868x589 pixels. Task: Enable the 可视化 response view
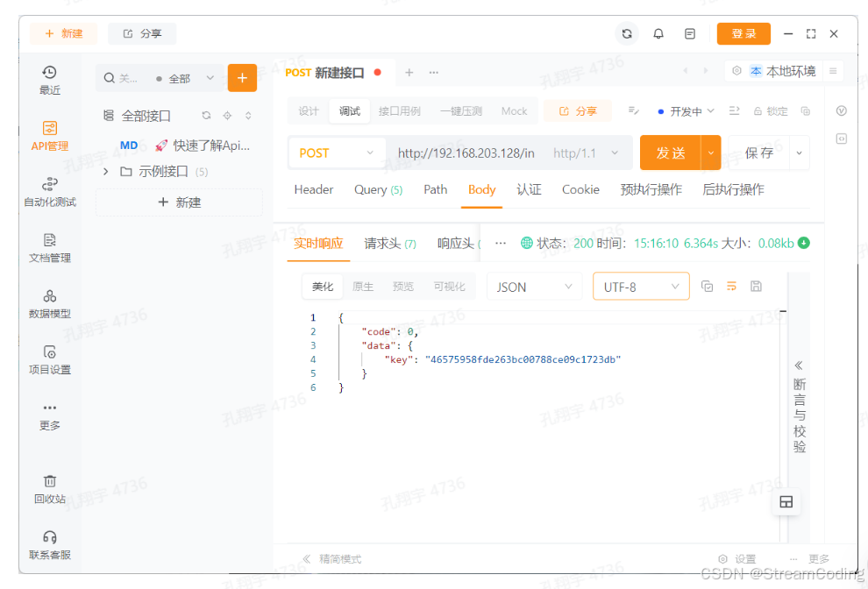[449, 286]
